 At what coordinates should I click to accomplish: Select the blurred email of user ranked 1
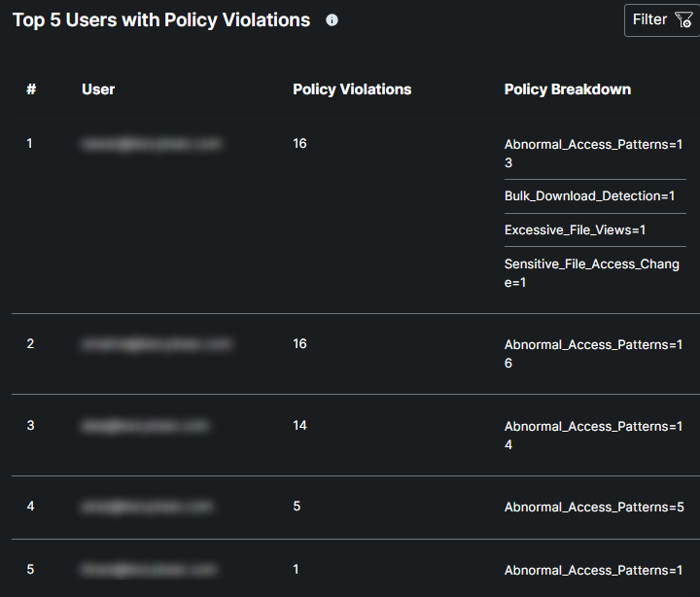pos(152,144)
